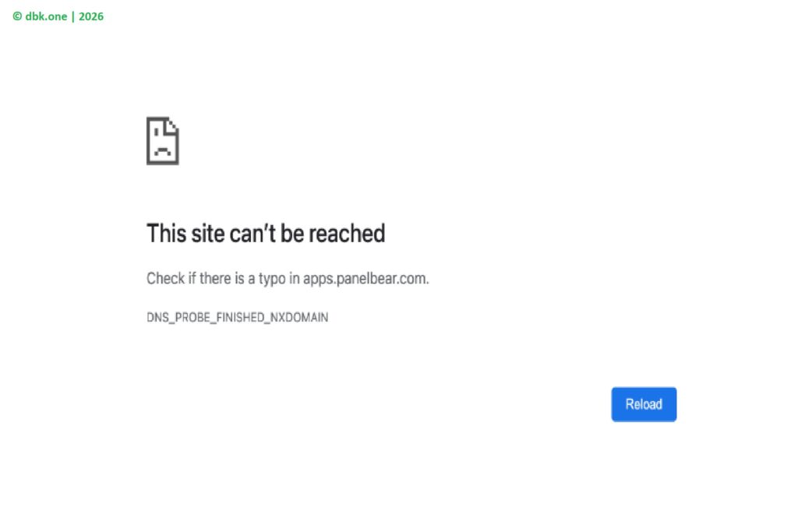The image size is (798, 532).
Task: Click the word 'site' in the heading
Action: click(x=207, y=234)
